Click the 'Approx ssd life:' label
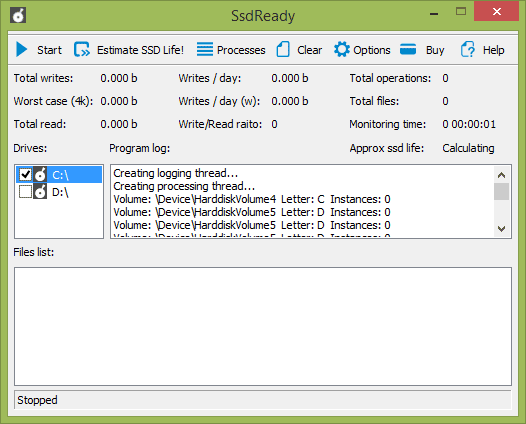Image resolution: width=526 pixels, height=424 pixels. pyautogui.click(x=386, y=148)
